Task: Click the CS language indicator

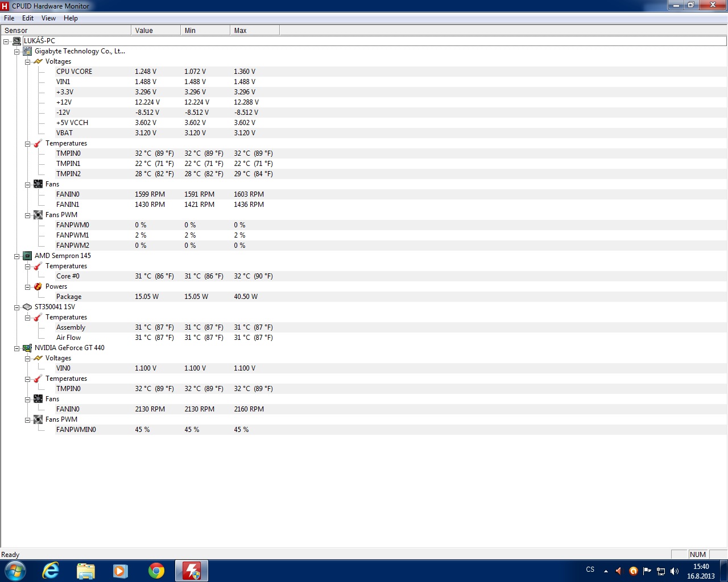Action: point(590,569)
